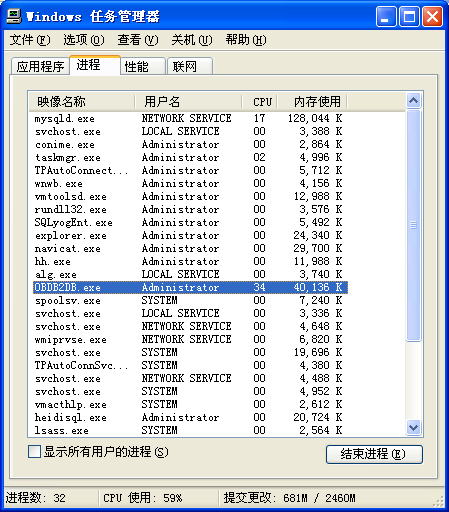This screenshot has height=512, width=449.
Task: Enable 显示所有用户的进程 checkbox
Action: 34,452
